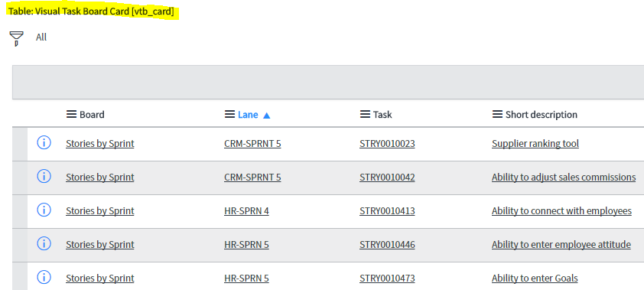Open Short description column menu icon
Image resolution: width=644 pixels, height=290 pixels.
(x=497, y=115)
